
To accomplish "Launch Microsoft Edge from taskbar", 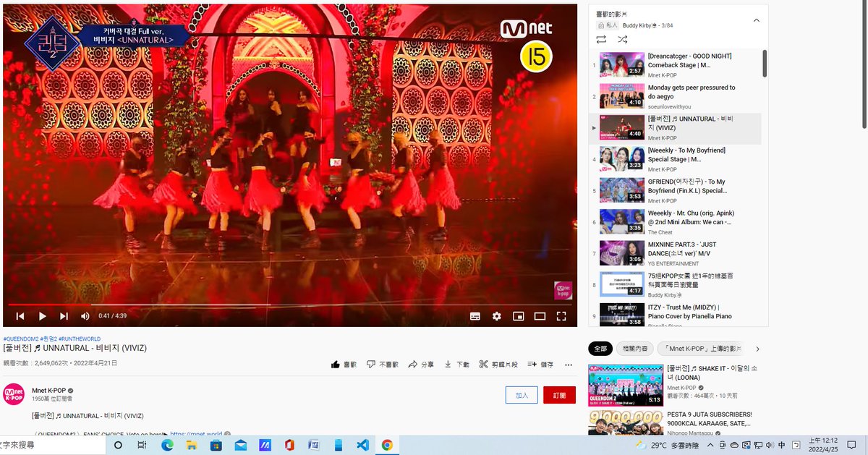I will pos(167,445).
